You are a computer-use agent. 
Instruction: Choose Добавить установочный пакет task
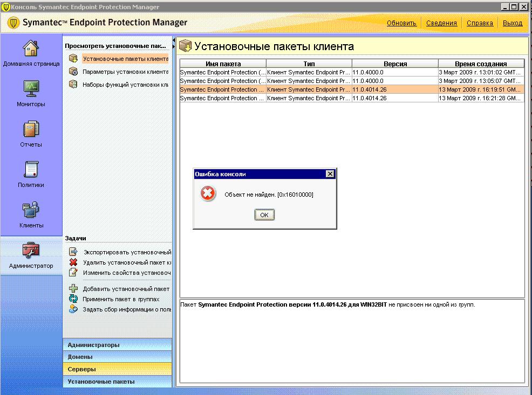coord(126,289)
